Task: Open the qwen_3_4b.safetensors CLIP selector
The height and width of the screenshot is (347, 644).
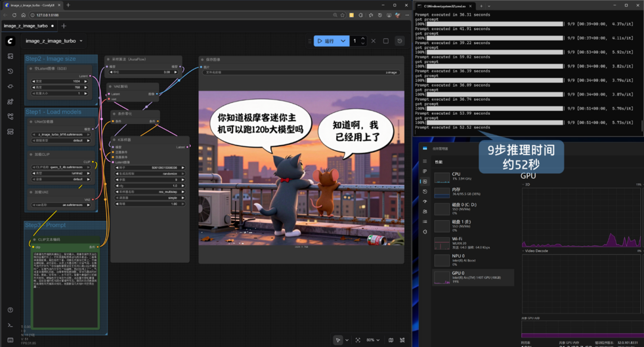Action: 61,167
